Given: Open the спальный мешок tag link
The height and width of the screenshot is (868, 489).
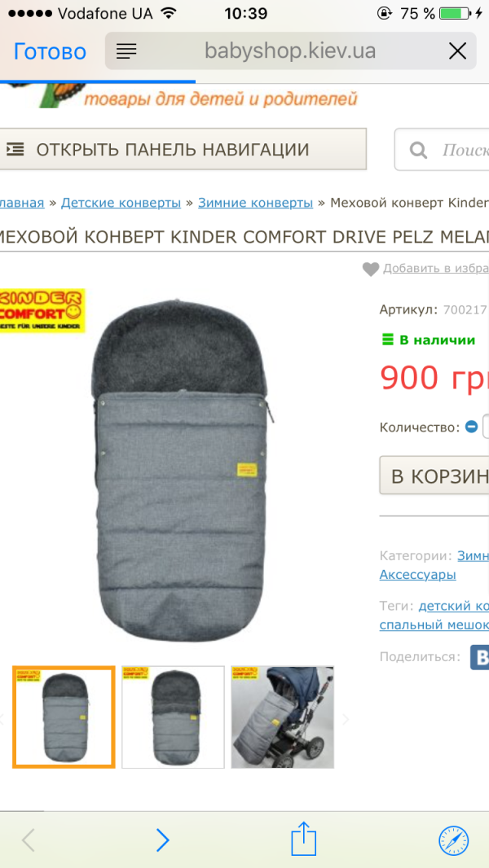Looking at the screenshot, I should 434,625.
